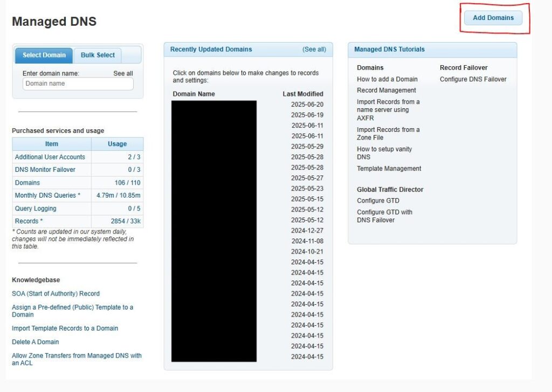This screenshot has height=392, width=552.
Task: Click the 4.79m / 10.85m queries value
Action: tap(118, 195)
